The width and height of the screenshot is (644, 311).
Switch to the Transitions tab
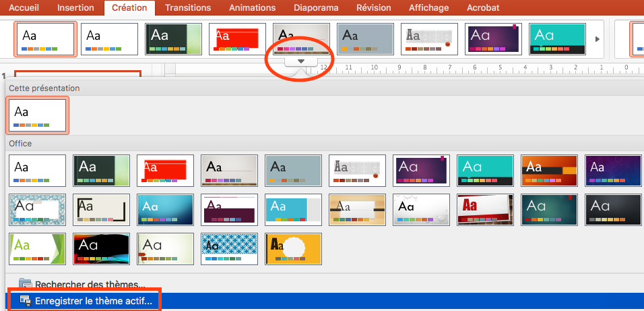[x=187, y=8]
